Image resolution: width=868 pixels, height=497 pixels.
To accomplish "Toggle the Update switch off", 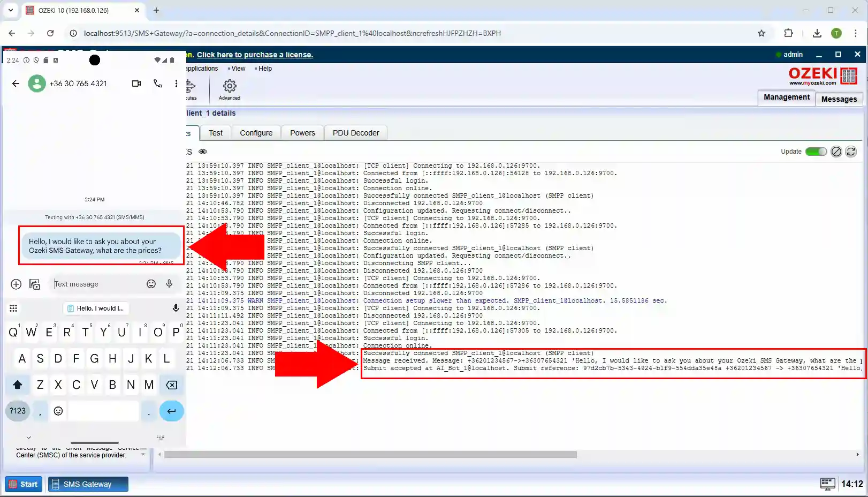I will (816, 152).
